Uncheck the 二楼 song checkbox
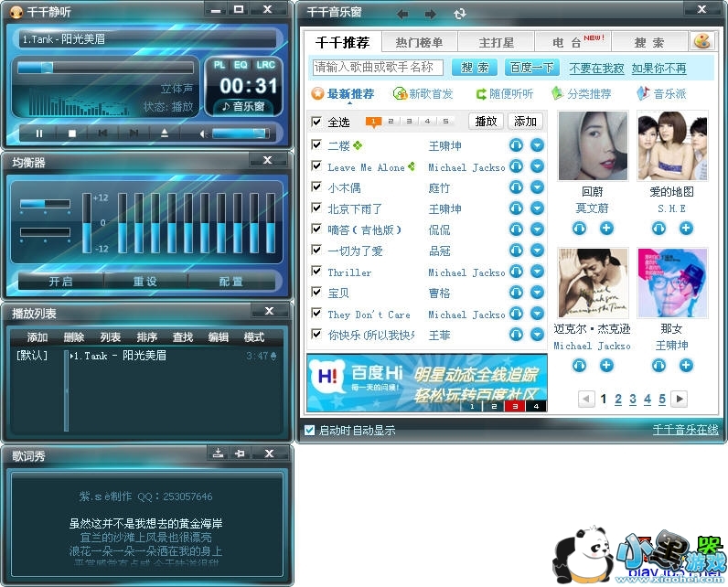728x587 pixels. [316, 144]
